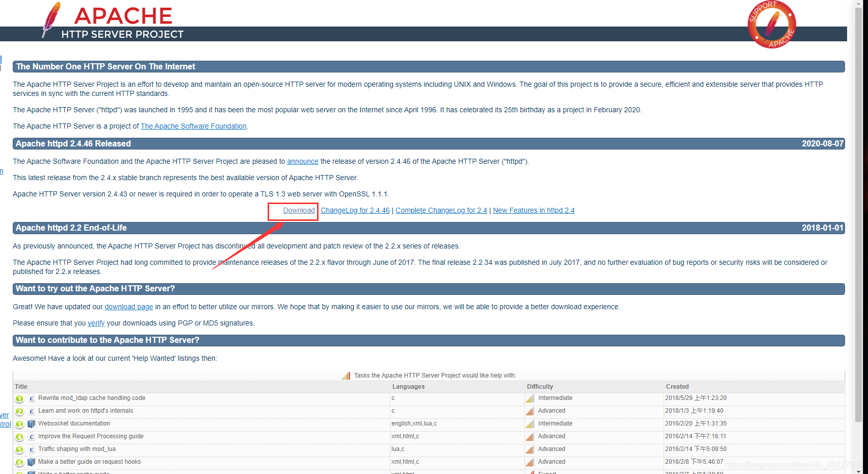Click the announce link
This screenshot has height=474, width=868.
pyautogui.click(x=303, y=161)
